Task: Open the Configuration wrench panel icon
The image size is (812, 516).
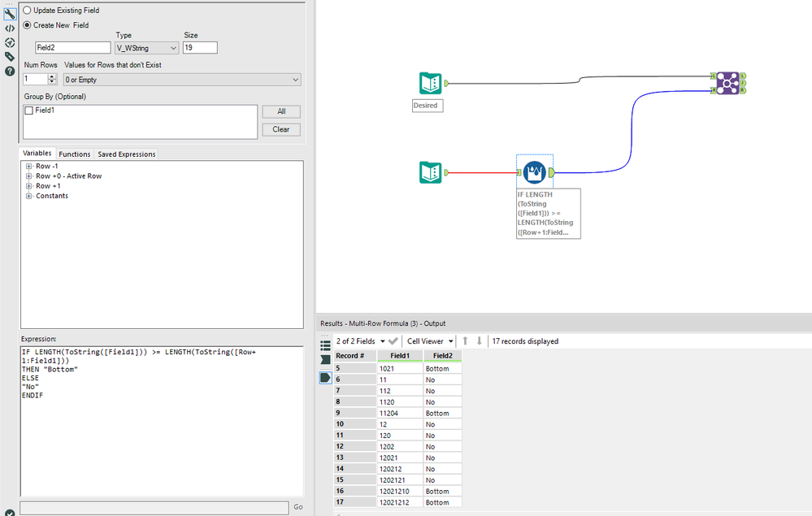Action: coord(10,14)
